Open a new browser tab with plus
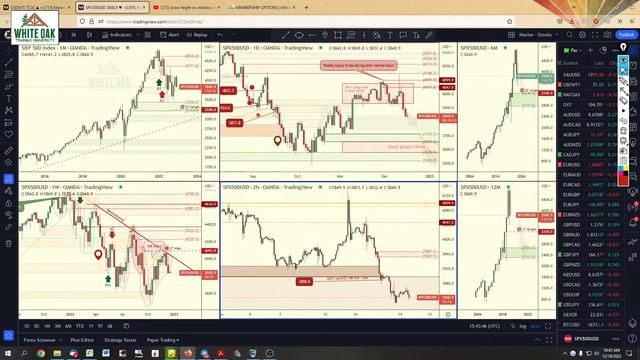The width and height of the screenshot is (640, 360). [x=306, y=7]
